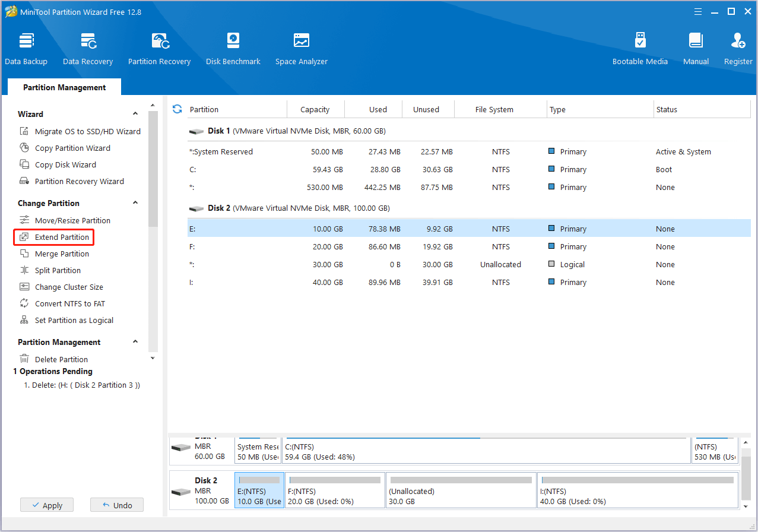Select the 30.00 GB Unallocated row

469,265
